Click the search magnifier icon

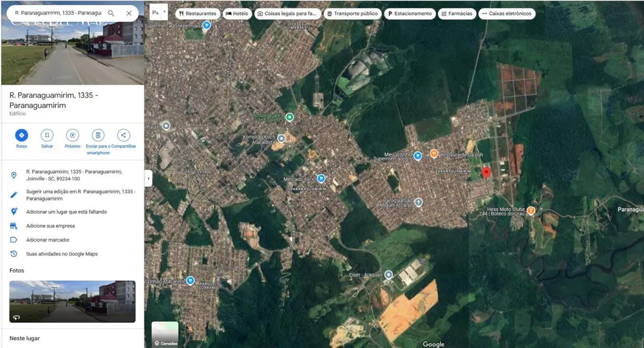click(x=111, y=13)
